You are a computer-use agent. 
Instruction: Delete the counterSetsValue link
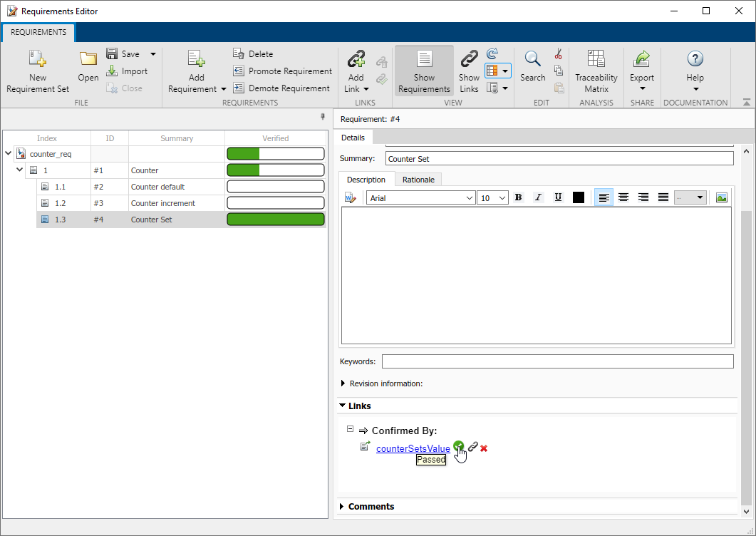484,448
